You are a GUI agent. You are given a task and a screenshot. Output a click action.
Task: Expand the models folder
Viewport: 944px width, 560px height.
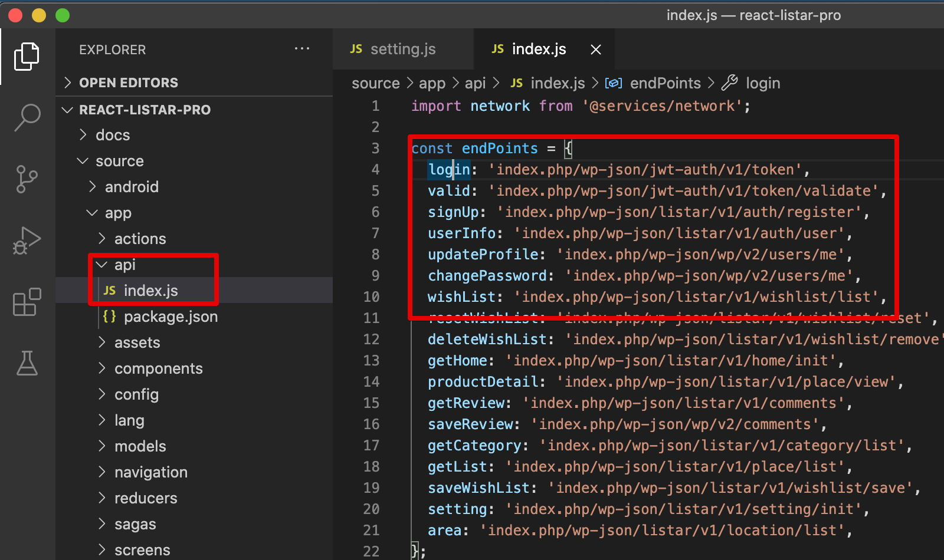[194, 446]
